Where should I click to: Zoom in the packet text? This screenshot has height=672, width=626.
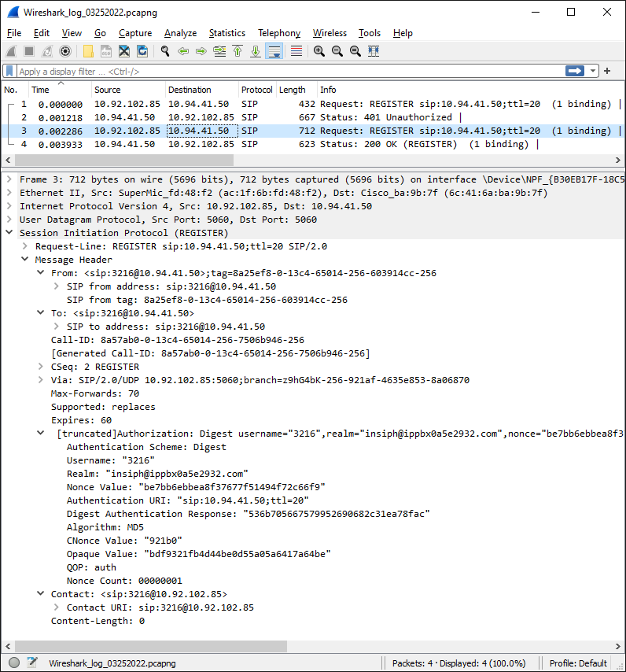pyautogui.click(x=319, y=51)
